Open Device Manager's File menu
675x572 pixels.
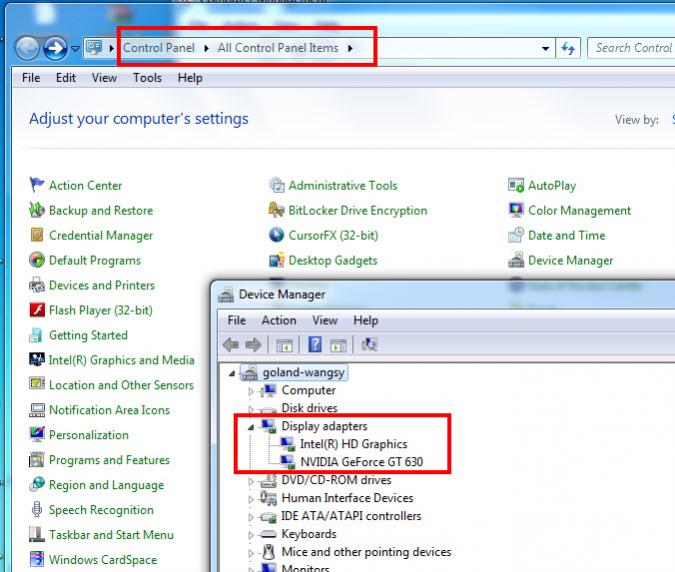tap(236, 320)
